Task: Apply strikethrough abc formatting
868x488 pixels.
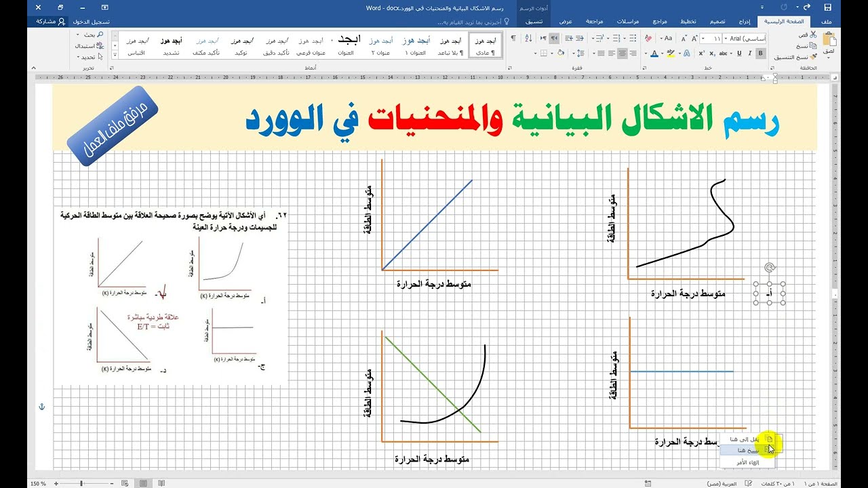Action: click(x=723, y=53)
